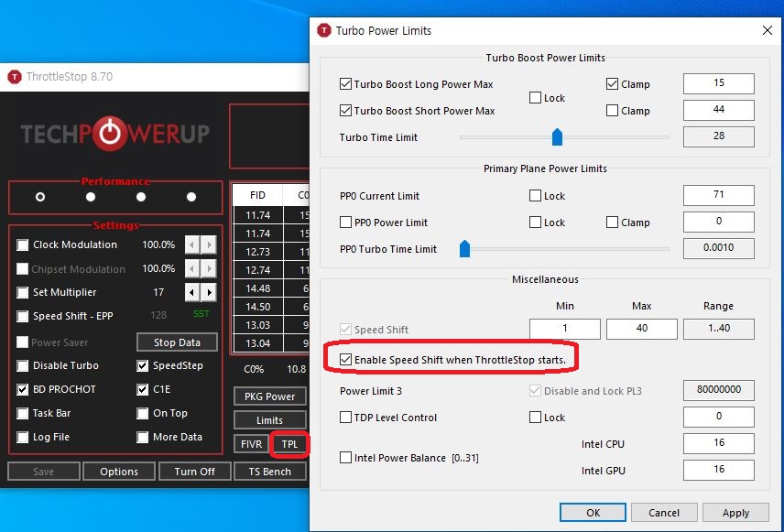Enable Clock Modulation in ThrottleStop settings

(x=23, y=245)
